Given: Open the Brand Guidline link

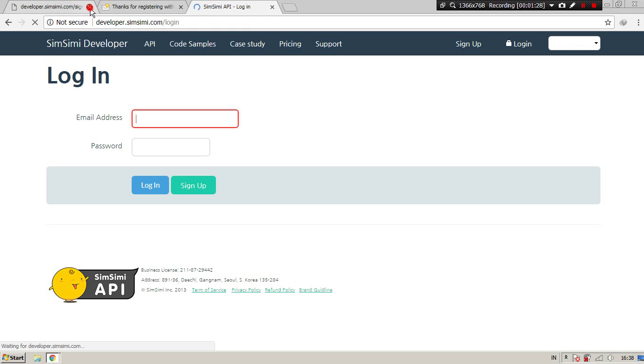Looking at the screenshot, I should 316,290.
